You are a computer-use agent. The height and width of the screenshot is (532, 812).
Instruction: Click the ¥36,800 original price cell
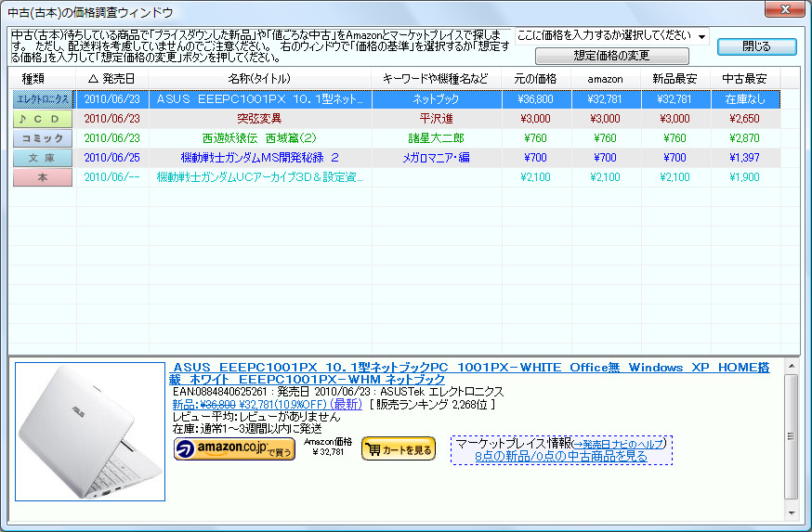pyautogui.click(x=536, y=98)
